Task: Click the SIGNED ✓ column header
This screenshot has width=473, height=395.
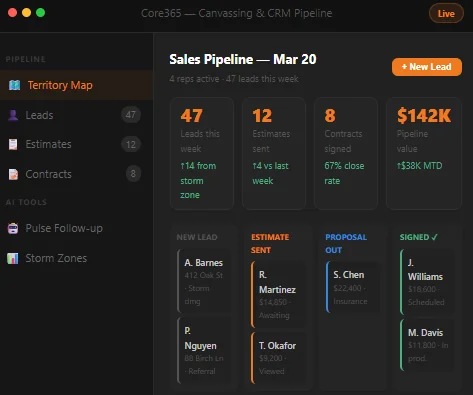Action: tap(419, 237)
